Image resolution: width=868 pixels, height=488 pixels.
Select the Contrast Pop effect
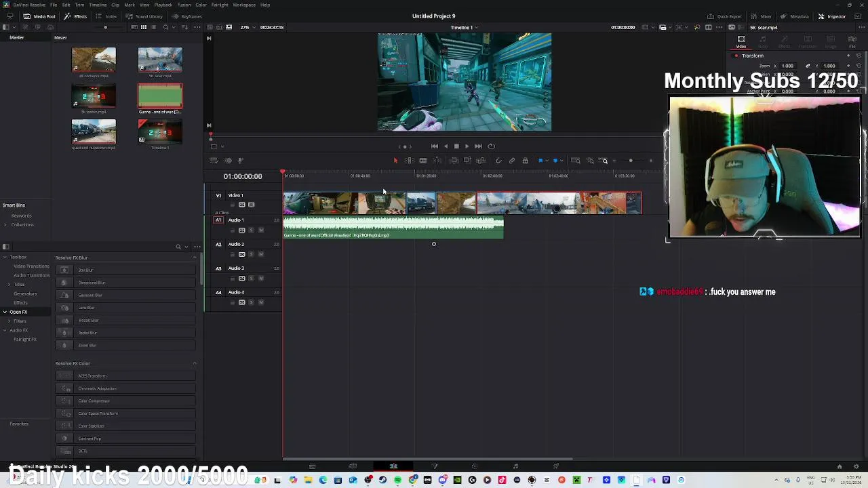pos(125,439)
